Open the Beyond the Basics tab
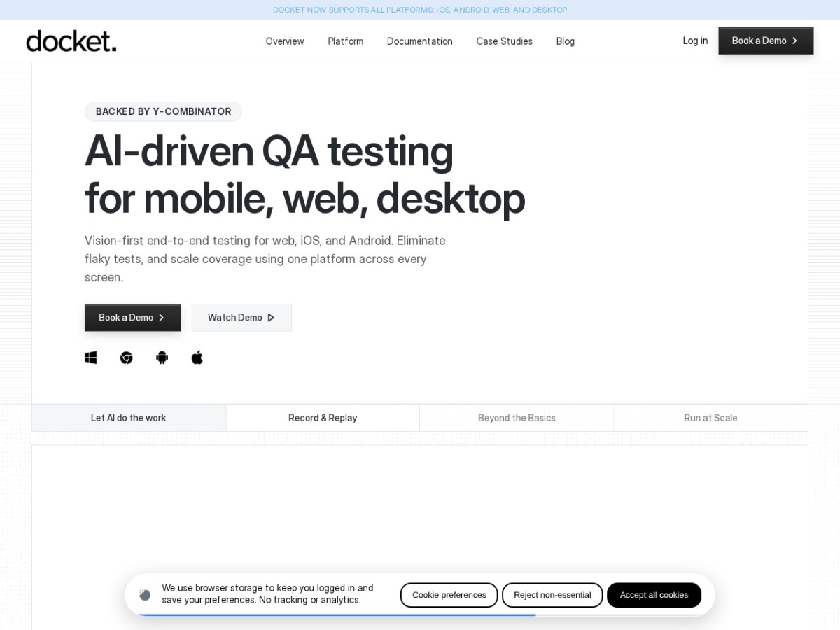The image size is (840, 630). coord(517,418)
